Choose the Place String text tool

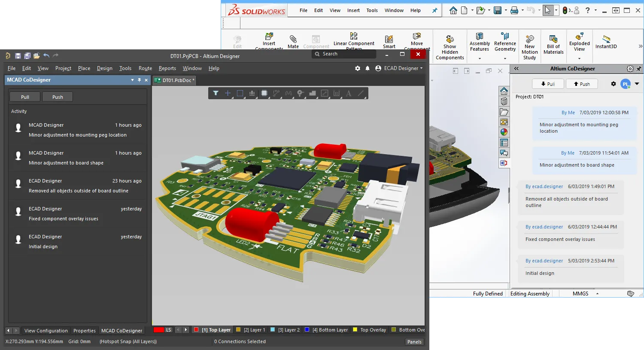pos(348,93)
